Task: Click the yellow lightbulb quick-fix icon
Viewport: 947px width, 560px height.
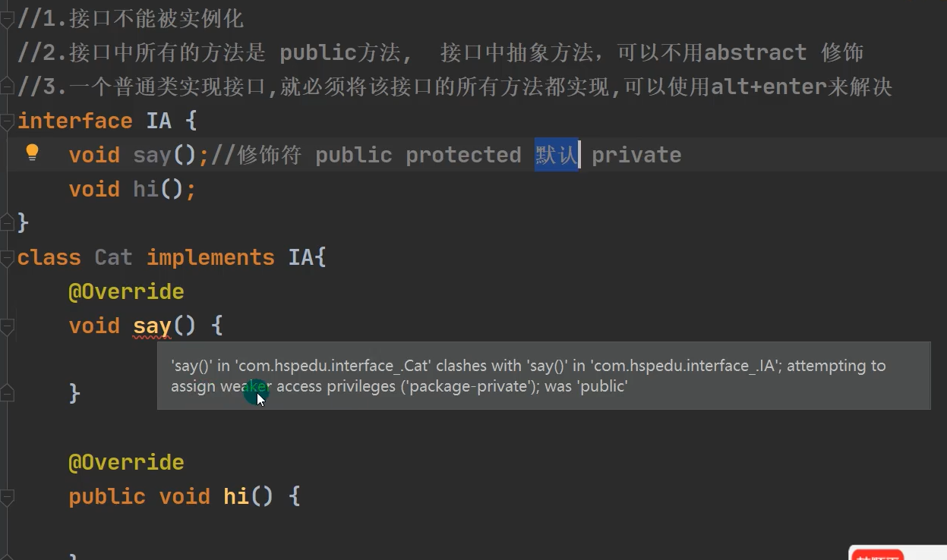Action: coord(32,153)
